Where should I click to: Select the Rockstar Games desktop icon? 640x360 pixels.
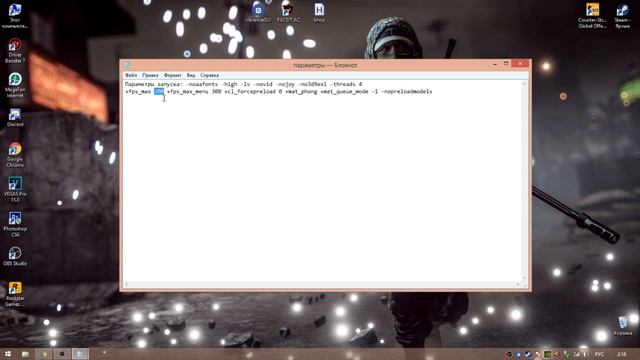15,294
